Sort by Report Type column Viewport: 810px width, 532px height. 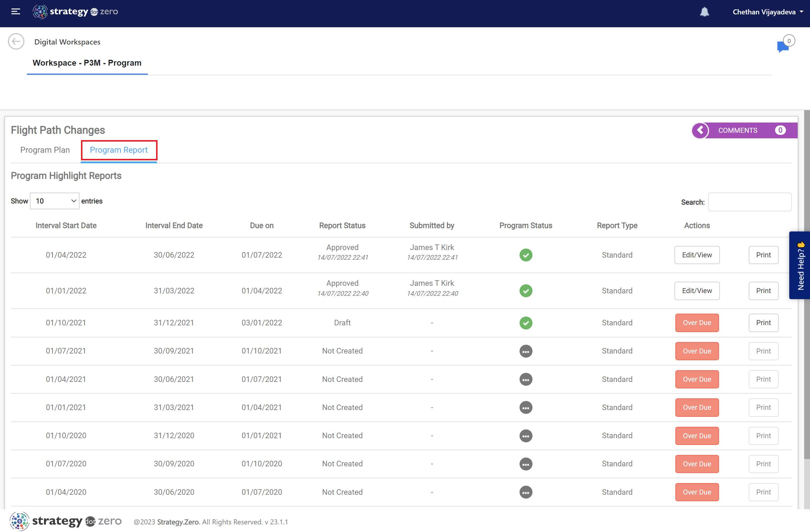[617, 225]
